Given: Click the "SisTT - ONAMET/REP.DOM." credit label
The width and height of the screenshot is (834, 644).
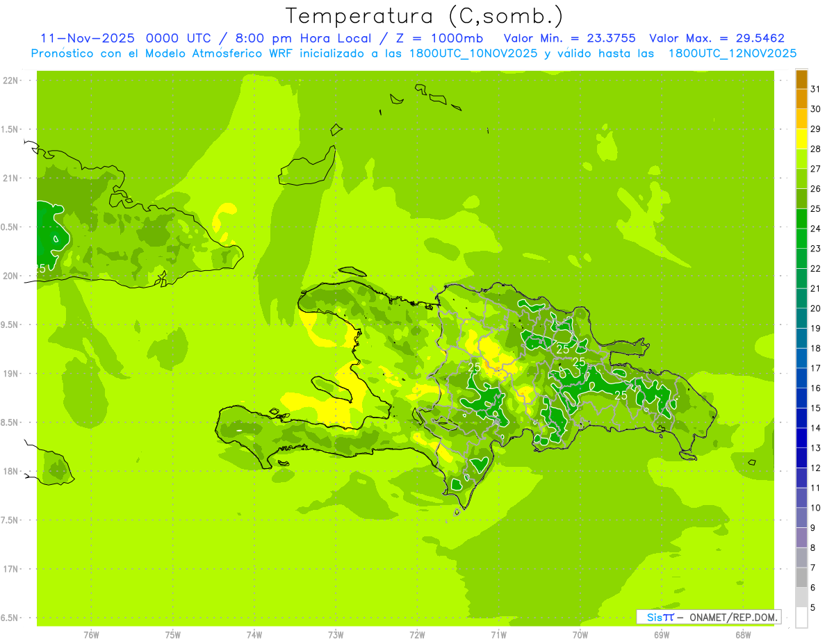Looking at the screenshot, I should [708, 617].
